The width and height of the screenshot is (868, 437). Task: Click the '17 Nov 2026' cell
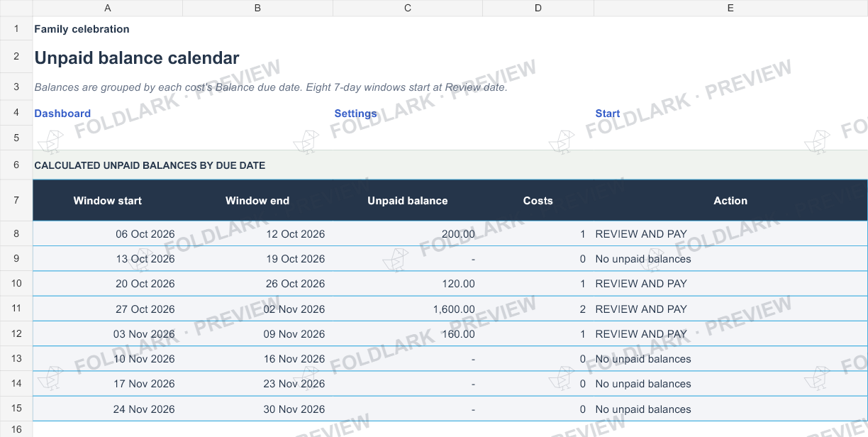tap(108, 384)
